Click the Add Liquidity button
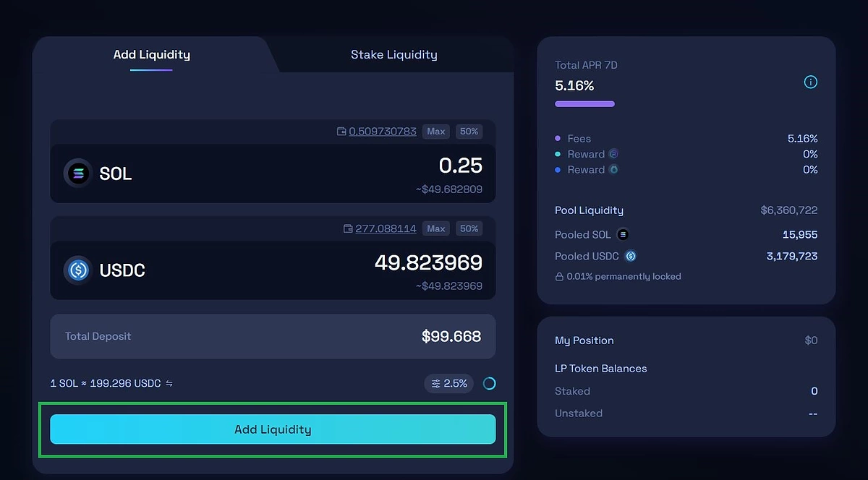 pyautogui.click(x=273, y=429)
